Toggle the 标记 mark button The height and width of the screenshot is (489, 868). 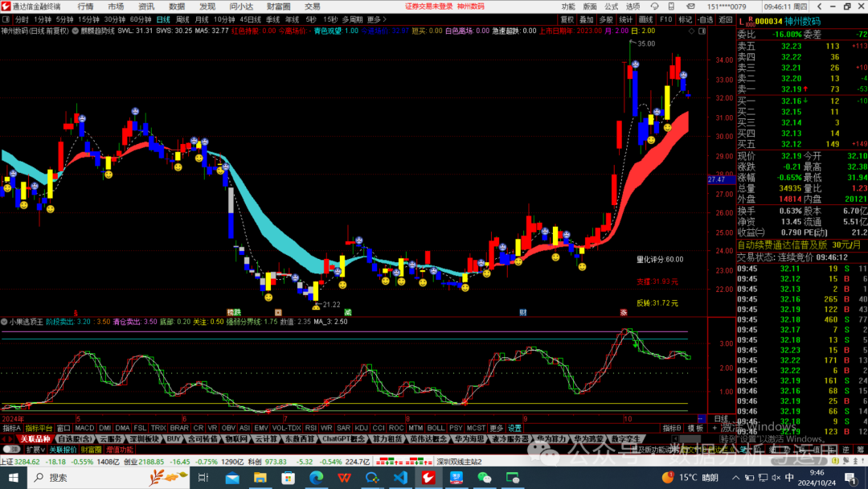pyautogui.click(x=686, y=19)
